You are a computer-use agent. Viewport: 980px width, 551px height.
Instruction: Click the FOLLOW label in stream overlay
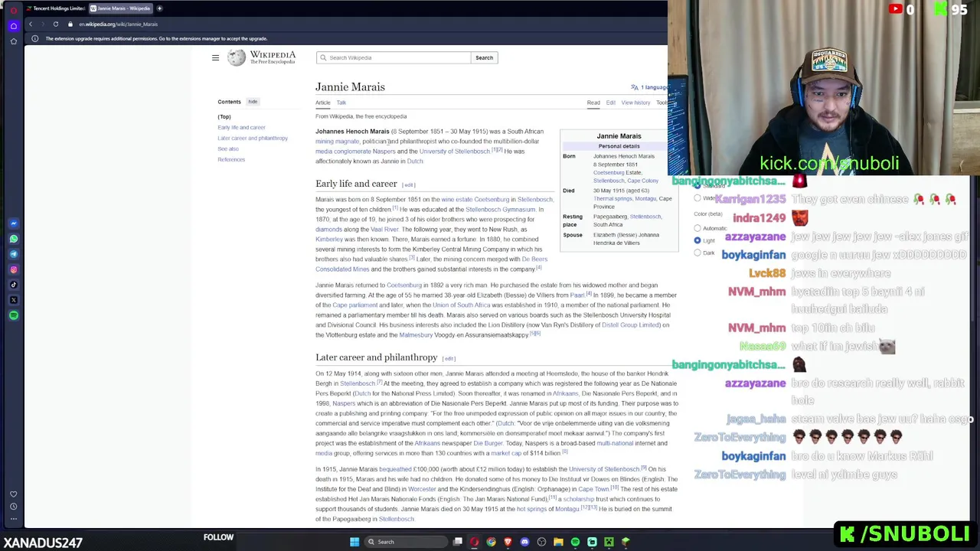218,537
